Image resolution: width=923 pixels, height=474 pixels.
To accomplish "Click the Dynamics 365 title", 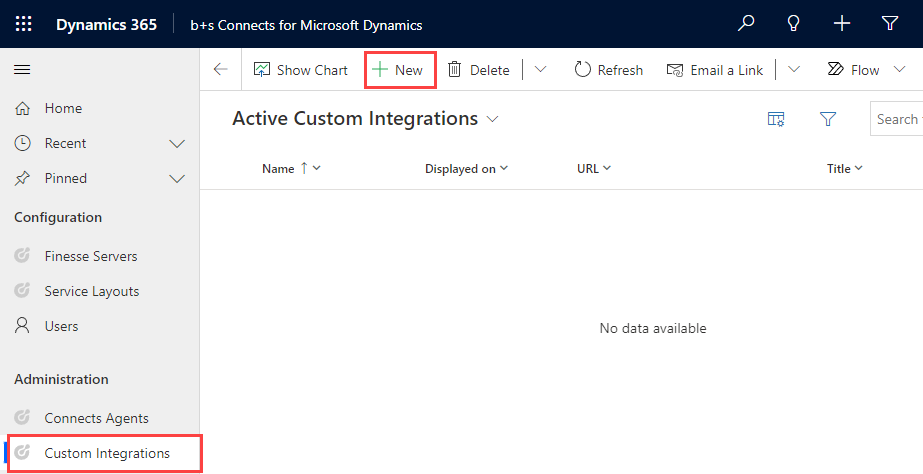I will tap(107, 25).
